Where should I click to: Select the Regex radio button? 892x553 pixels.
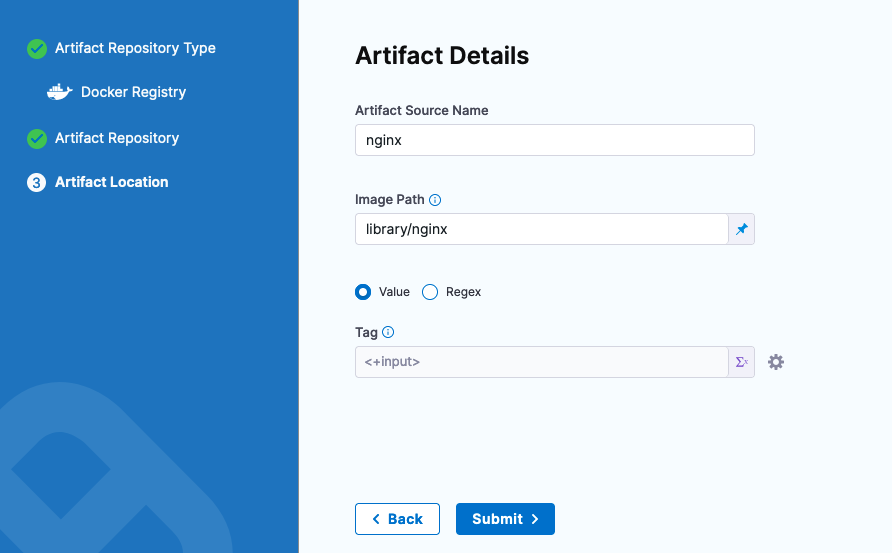pos(430,292)
